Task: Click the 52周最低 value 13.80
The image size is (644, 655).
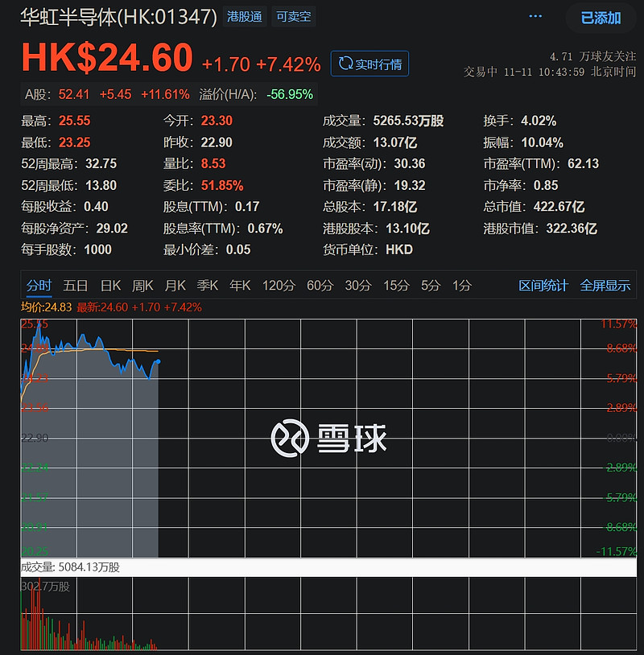Action: pyautogui.click(x=101, y=185)
